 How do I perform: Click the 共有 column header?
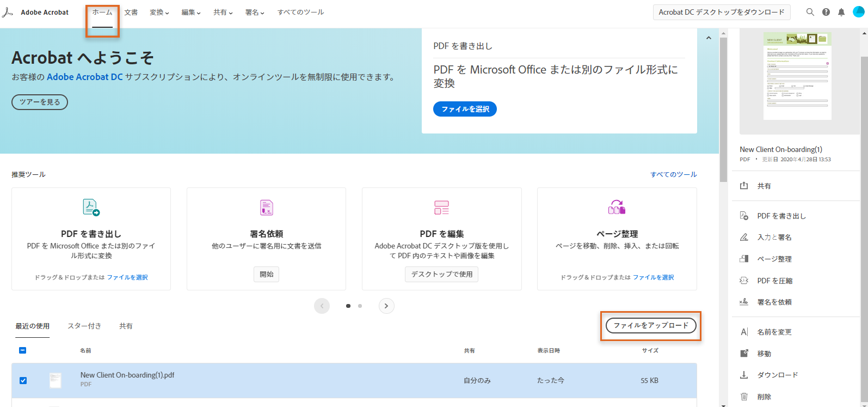click(x=469, y=350)
